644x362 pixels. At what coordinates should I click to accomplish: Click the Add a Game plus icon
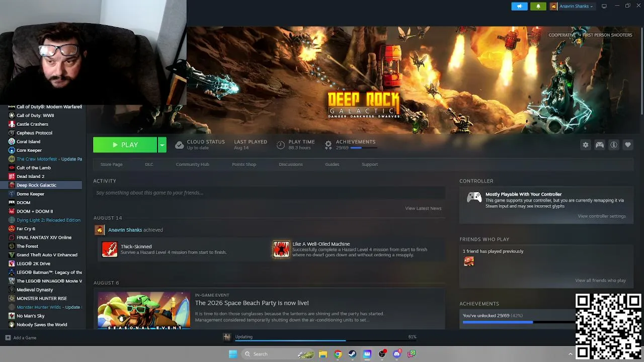tap(8, 338)
